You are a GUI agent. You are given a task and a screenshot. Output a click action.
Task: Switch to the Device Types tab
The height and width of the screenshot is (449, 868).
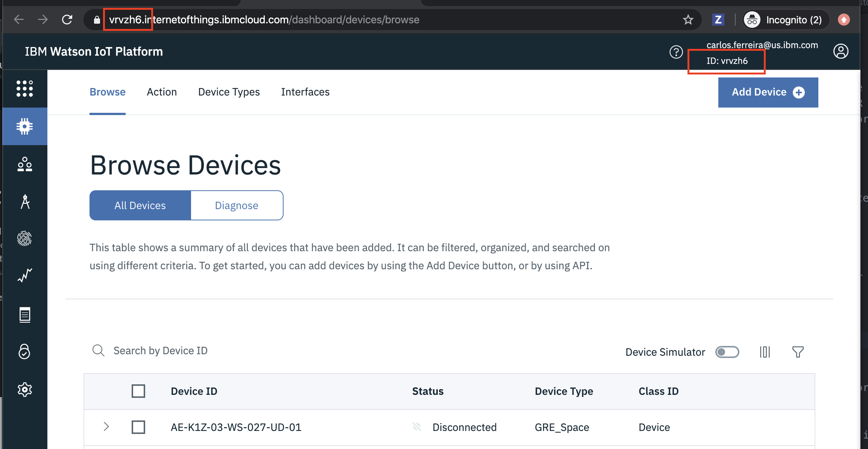229,92
